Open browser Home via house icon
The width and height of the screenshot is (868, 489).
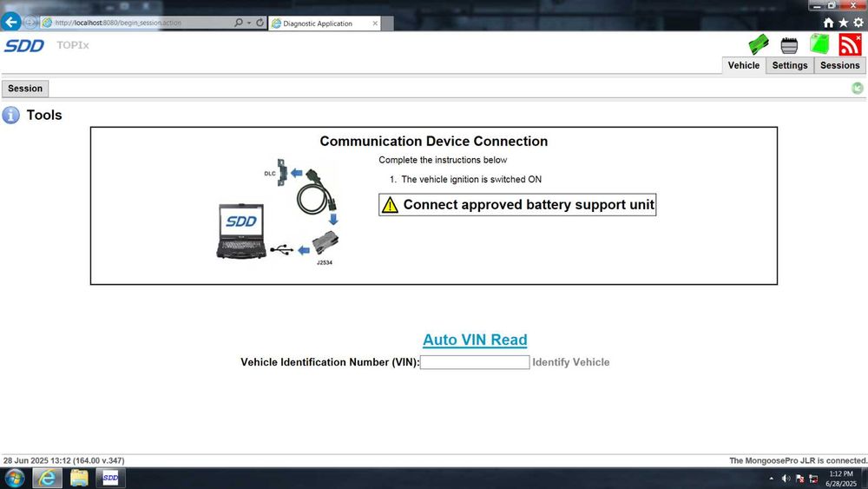(x=828, y=23)
